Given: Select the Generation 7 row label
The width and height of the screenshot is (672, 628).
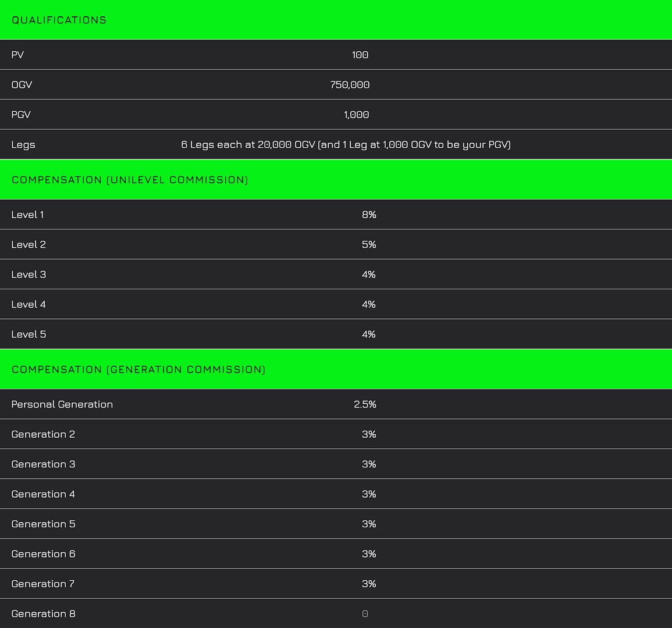Looking at the screenshot, I should [43, 584].
